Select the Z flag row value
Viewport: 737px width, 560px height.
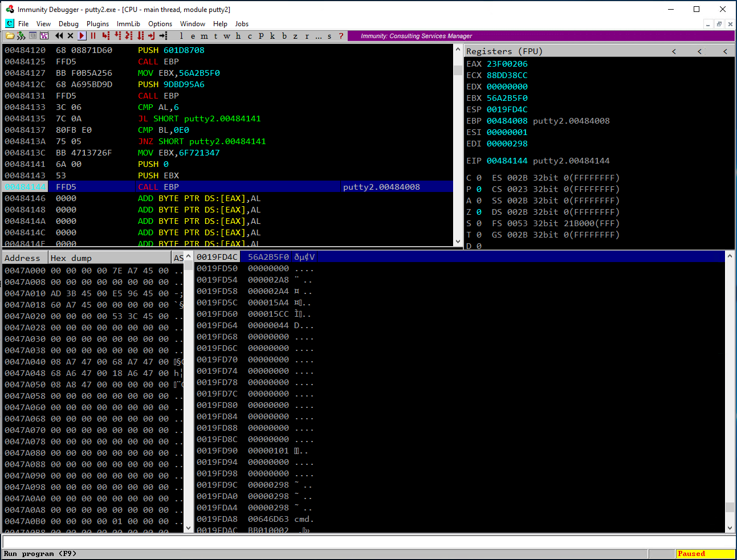[479, 212]
